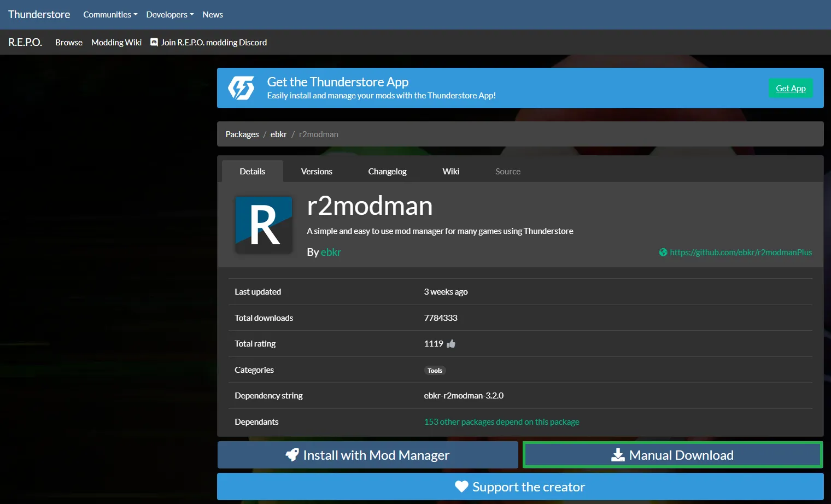Screen dimensions: 831x504
Task: Click the Thunderstore lightning logo icon
Action: pos(241,88)
